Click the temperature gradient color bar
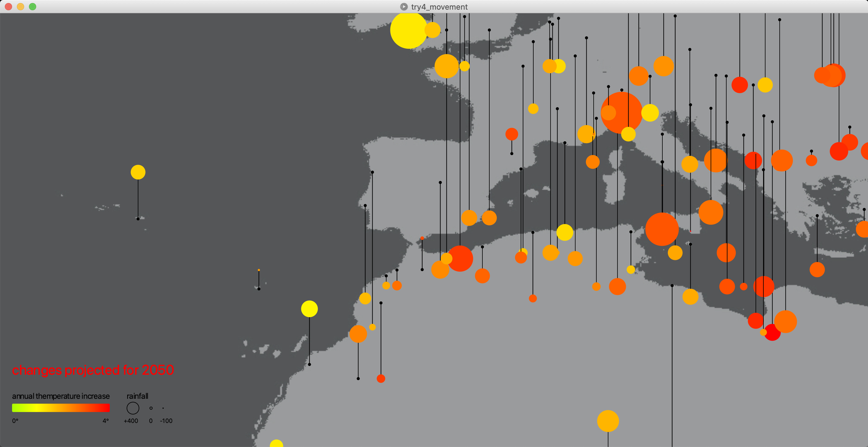This screenshot has width=868, height=447. tap(61, 408)
